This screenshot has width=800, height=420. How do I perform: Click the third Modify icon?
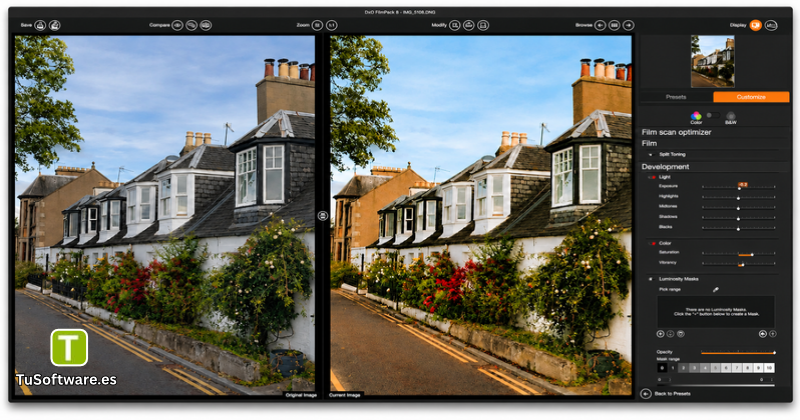483,25
